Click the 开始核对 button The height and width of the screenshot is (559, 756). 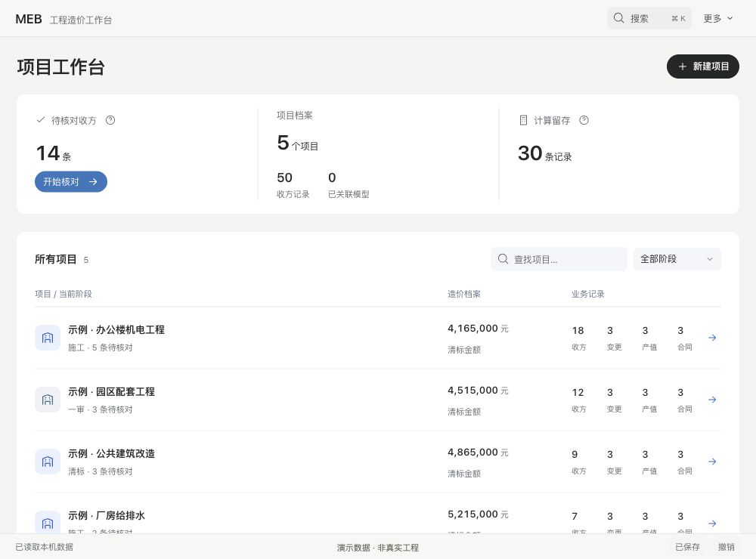(71, 181)
